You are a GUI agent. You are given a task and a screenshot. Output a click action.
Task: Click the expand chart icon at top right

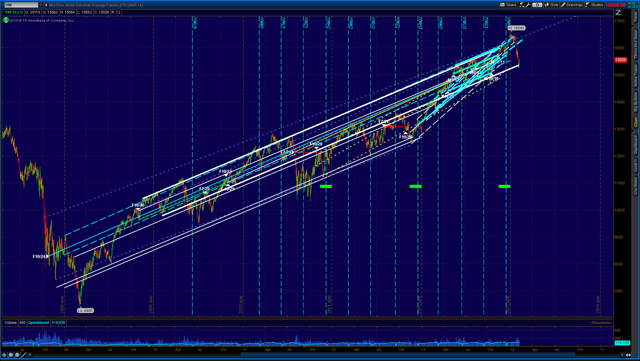click(618, 13)
